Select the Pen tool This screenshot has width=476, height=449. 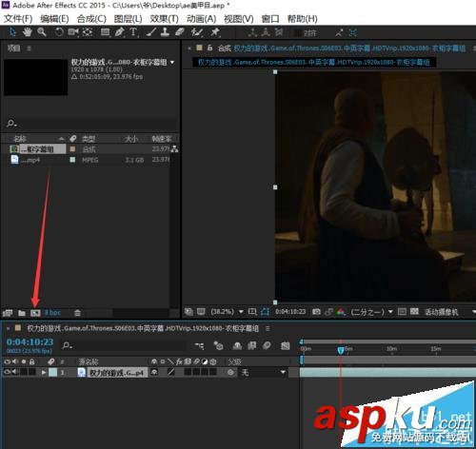[119, 32]
